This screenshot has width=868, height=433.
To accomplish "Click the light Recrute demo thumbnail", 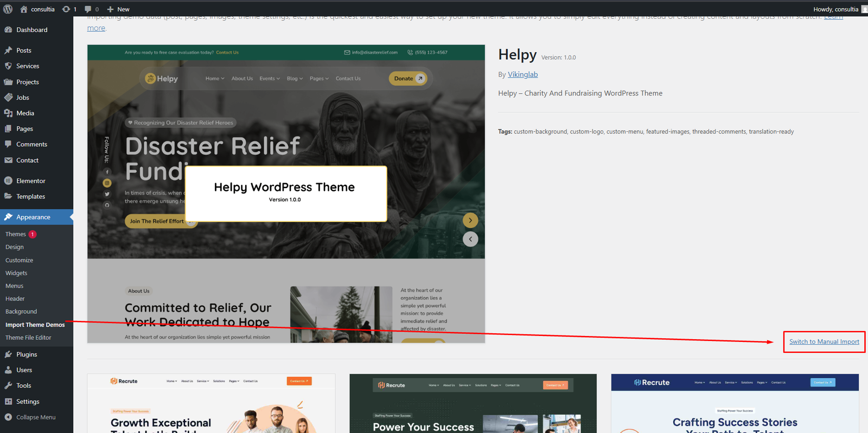I will click(211, 403).
